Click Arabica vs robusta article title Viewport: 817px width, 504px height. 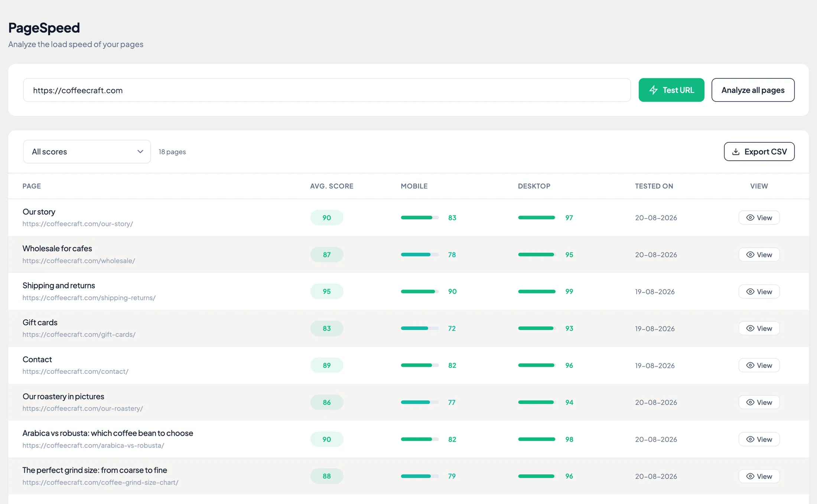click(x=108, y=433)
